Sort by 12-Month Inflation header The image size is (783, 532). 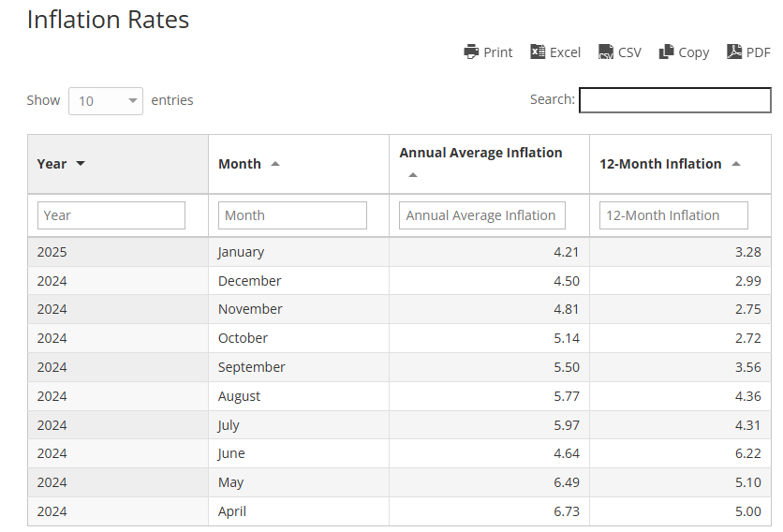coord(680,164)
